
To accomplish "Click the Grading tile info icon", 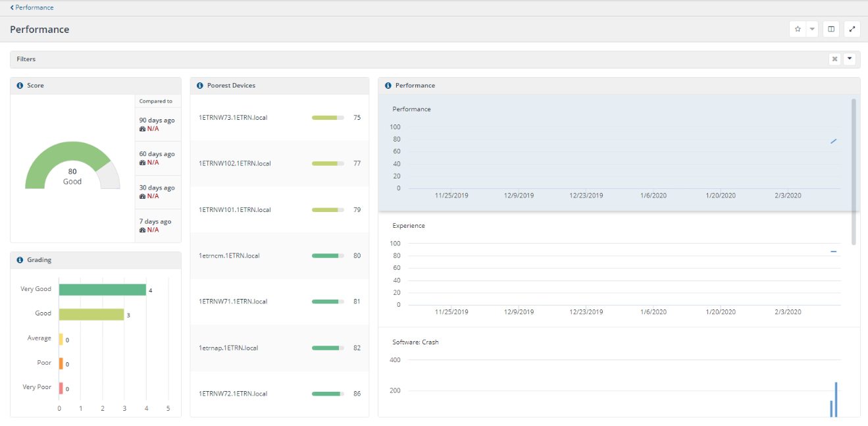I will (x=20, y=260).
